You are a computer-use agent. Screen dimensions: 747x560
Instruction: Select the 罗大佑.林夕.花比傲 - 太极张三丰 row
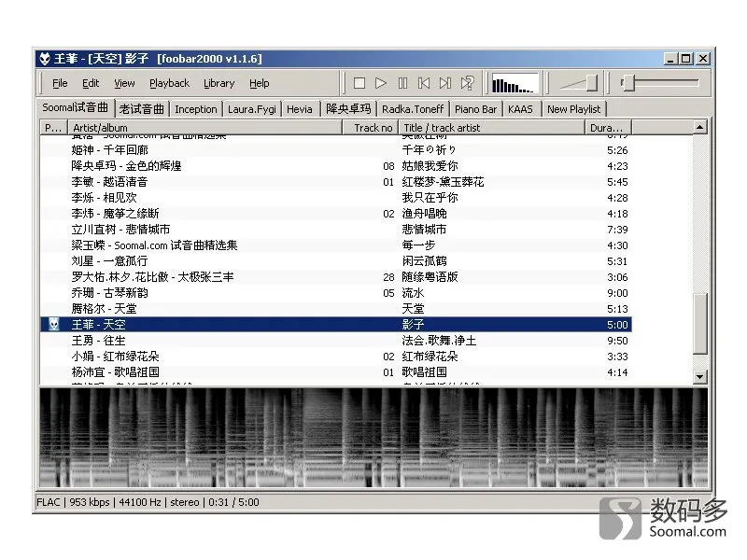click(x=336, y=277)
